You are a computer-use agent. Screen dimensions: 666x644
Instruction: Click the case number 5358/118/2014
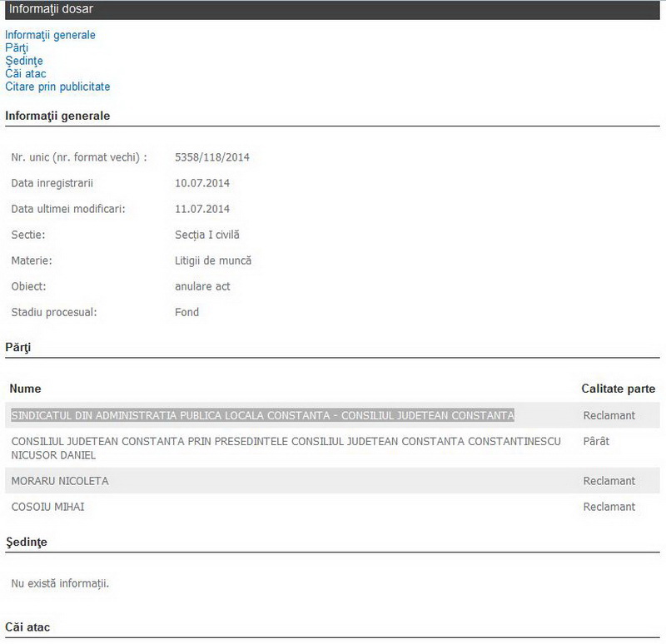pos(212,157)
